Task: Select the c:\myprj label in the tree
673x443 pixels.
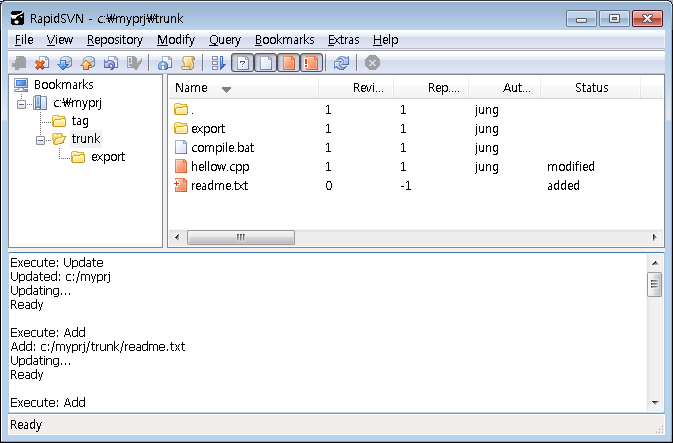Action: 77,103
